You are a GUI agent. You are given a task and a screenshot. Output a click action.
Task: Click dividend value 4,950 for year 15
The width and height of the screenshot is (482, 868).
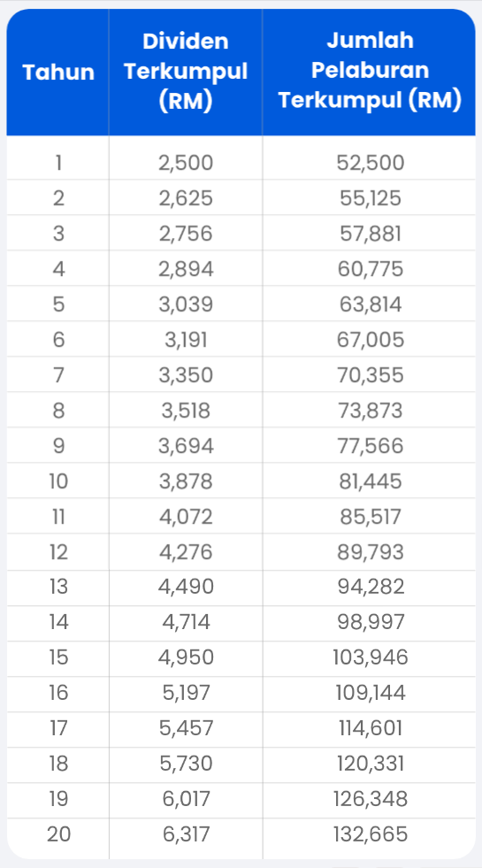pos(186,657)
